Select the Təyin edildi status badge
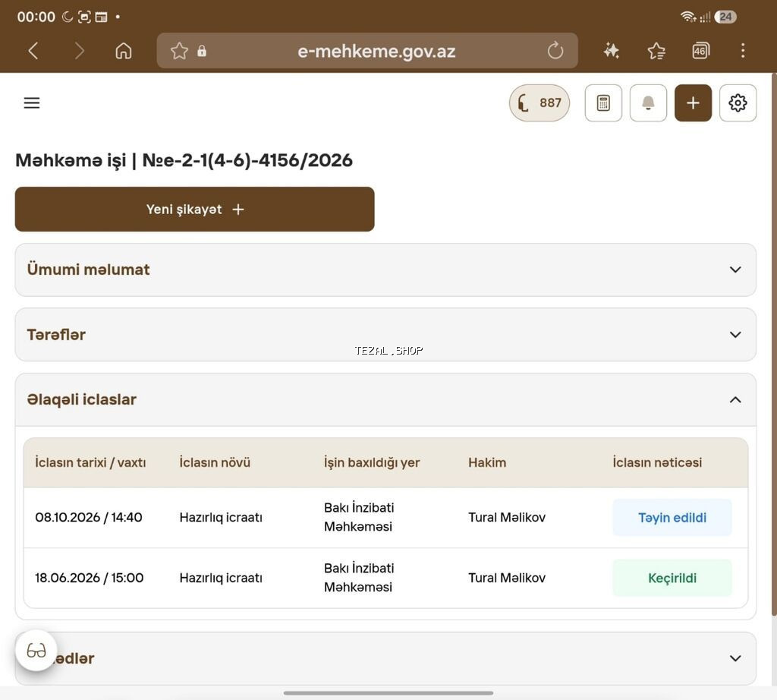The width and height of the screenshot is (777, 700). 672,518
